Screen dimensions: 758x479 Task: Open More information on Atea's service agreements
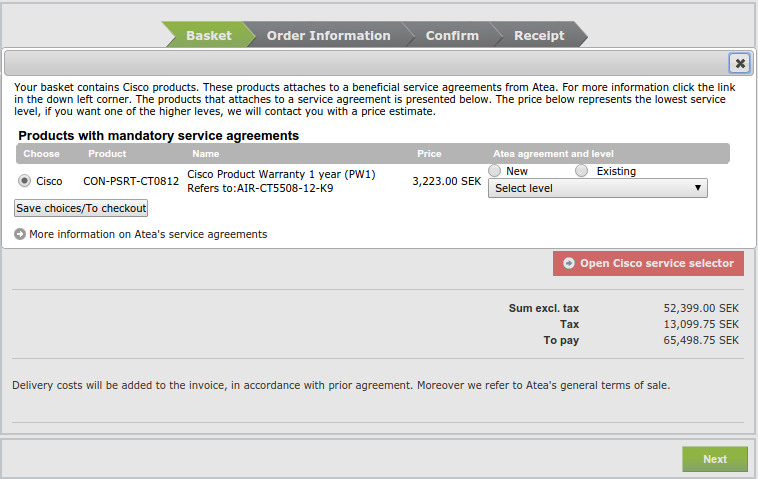(x=148, y=234)
